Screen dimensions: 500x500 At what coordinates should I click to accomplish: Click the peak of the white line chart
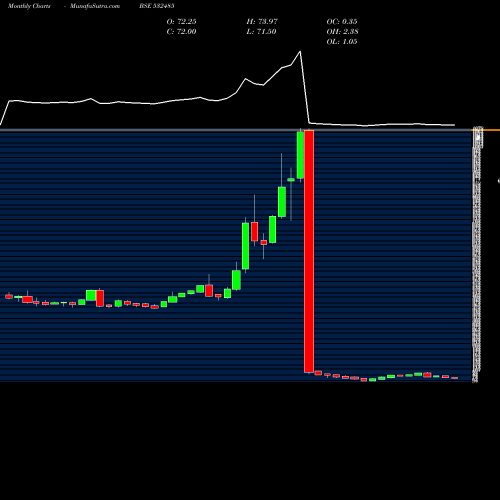(x=300, y=51)
